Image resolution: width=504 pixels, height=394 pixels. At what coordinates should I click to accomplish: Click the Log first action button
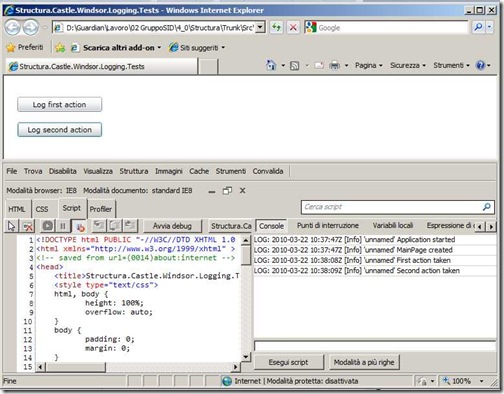tap(59, 105)
